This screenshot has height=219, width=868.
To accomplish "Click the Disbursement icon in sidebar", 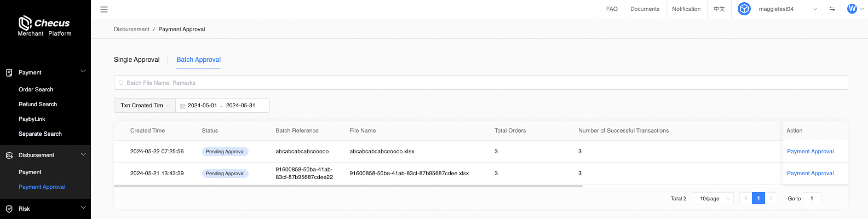I will point(9,155).
